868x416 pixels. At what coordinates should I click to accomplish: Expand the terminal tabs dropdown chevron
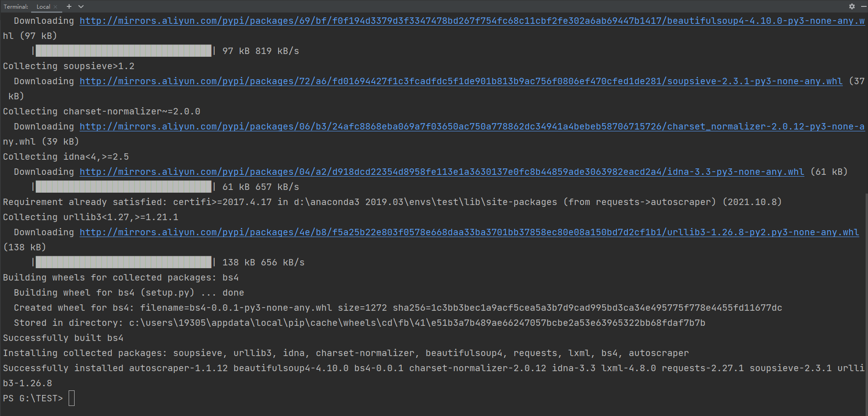coord(81,6)
